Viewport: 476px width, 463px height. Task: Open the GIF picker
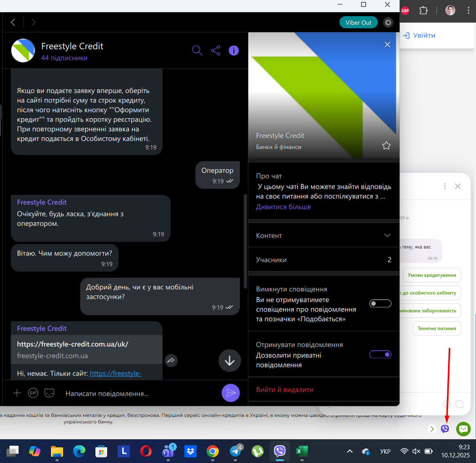point(33,393)
